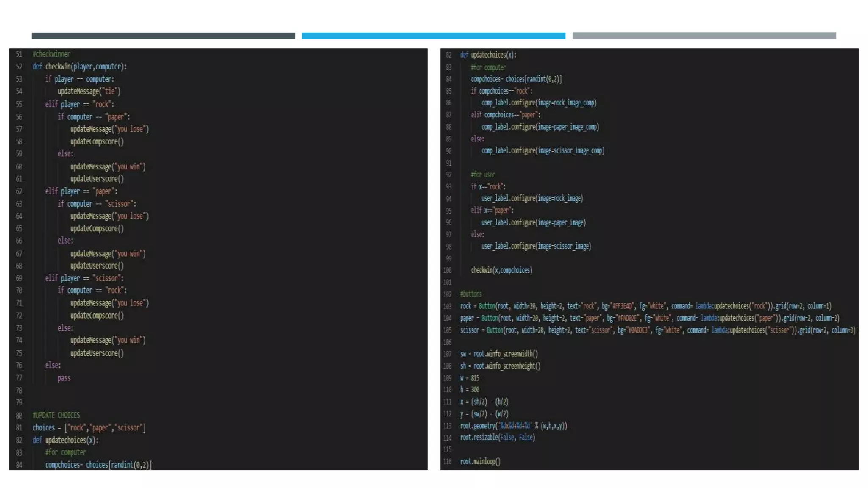Viewport: 868px width, 488px height.
Task: Click line number 100 in right code panel
Action: 448,270
